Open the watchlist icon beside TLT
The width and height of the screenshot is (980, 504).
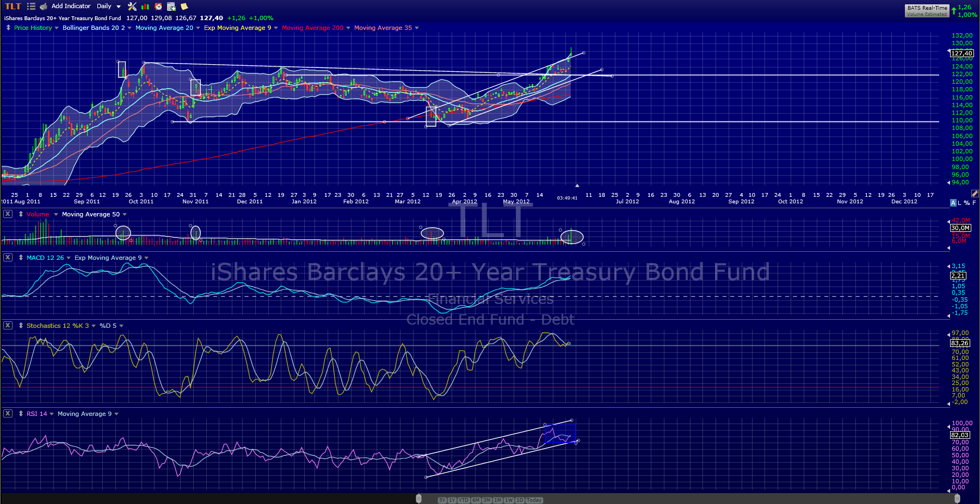coord(31,7)
